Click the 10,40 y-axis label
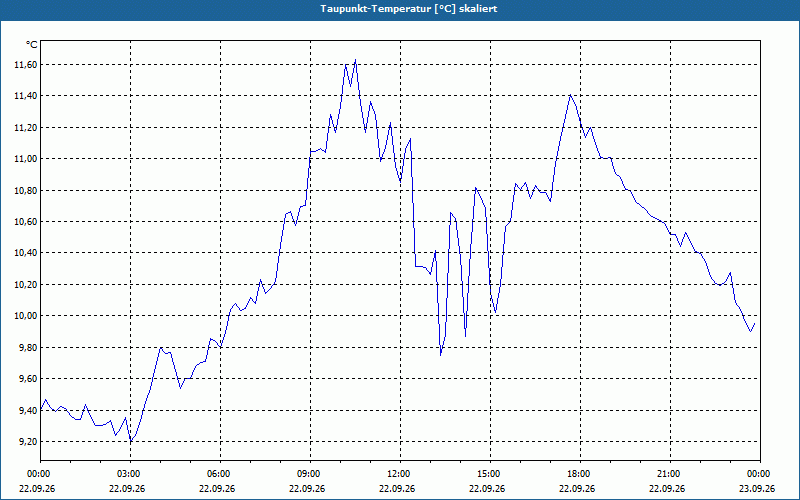The image size is (800, 500). click(x=26, y=253)
